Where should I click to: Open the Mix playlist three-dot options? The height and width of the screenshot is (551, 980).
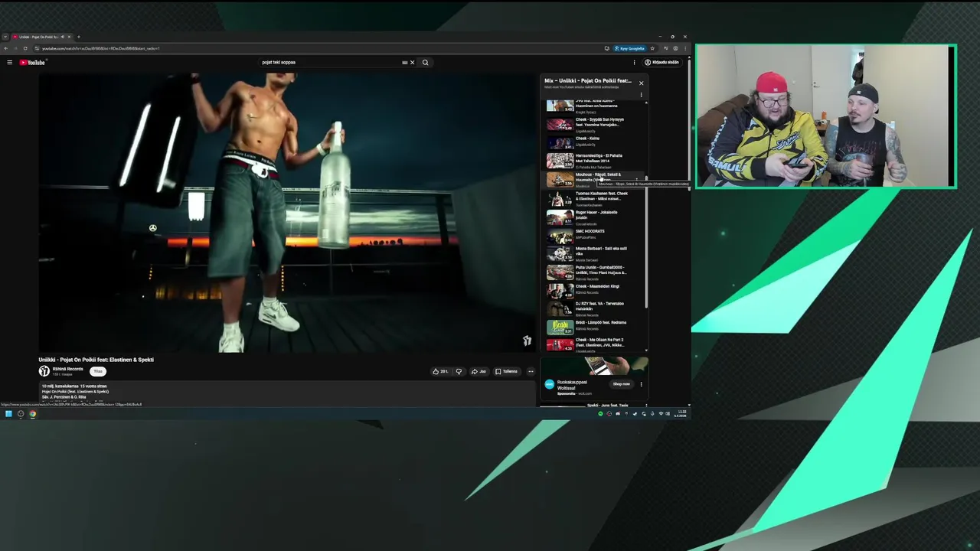642,95
